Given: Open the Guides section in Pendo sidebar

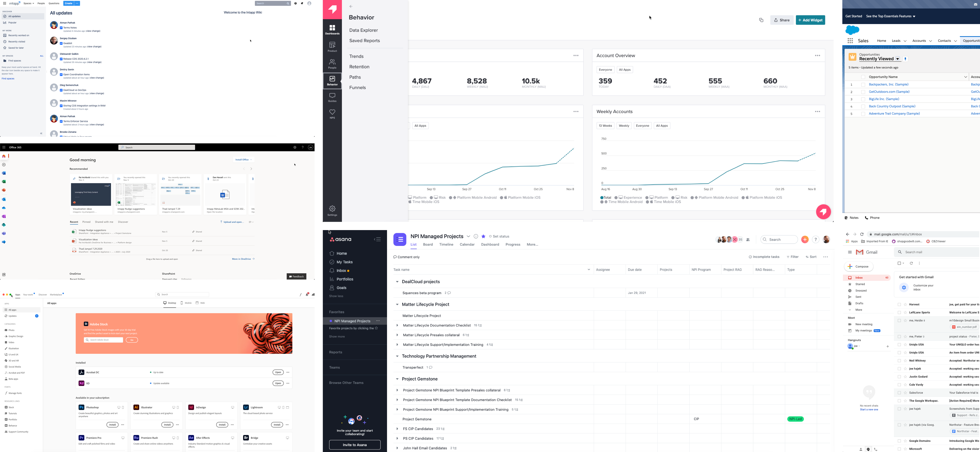Looking at the screenshot, I should 332,97.
